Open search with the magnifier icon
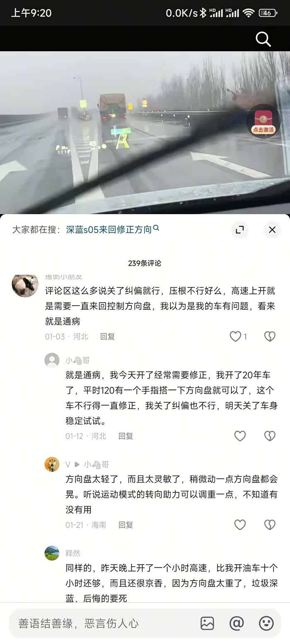Viewport: 290px width, 644px height. (x=263, y=39)
